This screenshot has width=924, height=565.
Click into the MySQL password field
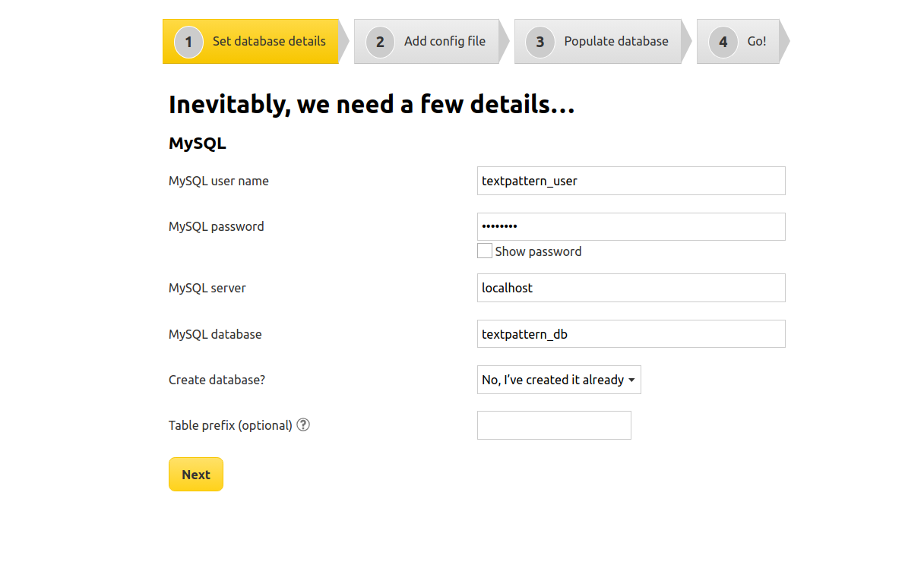[631, 226]
